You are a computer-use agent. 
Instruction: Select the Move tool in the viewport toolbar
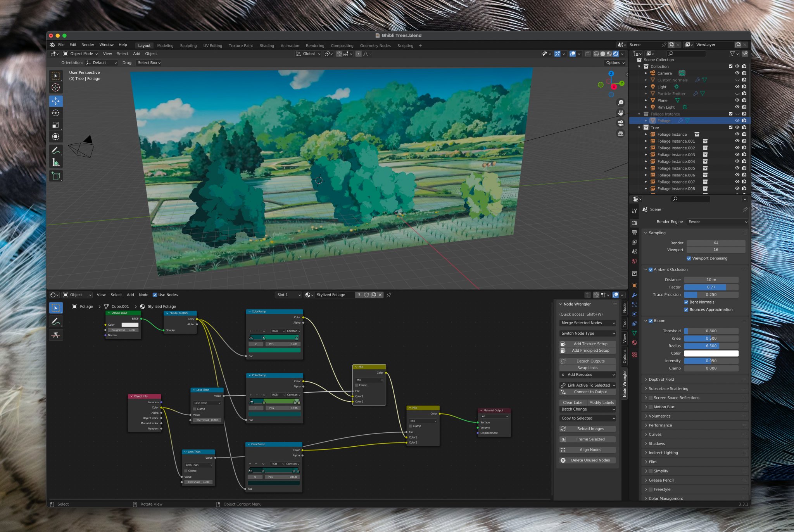coord(56,101)
